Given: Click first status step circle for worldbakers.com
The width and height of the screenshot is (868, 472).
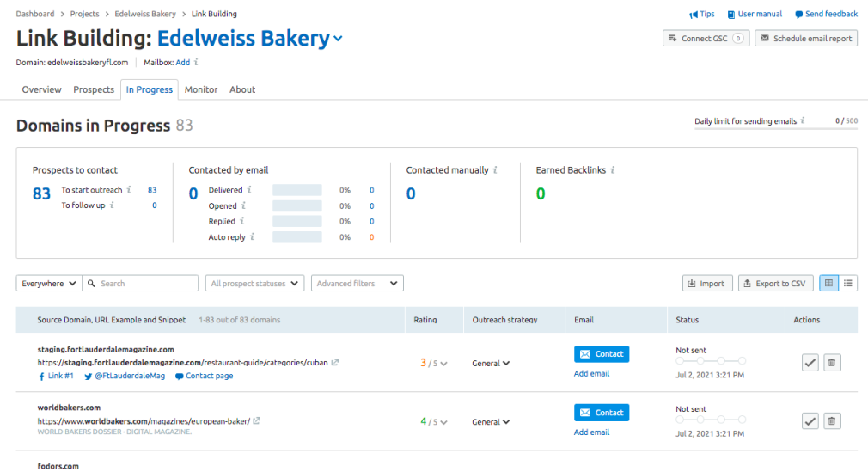Looking at the screenshot, I should click(680, 420).
